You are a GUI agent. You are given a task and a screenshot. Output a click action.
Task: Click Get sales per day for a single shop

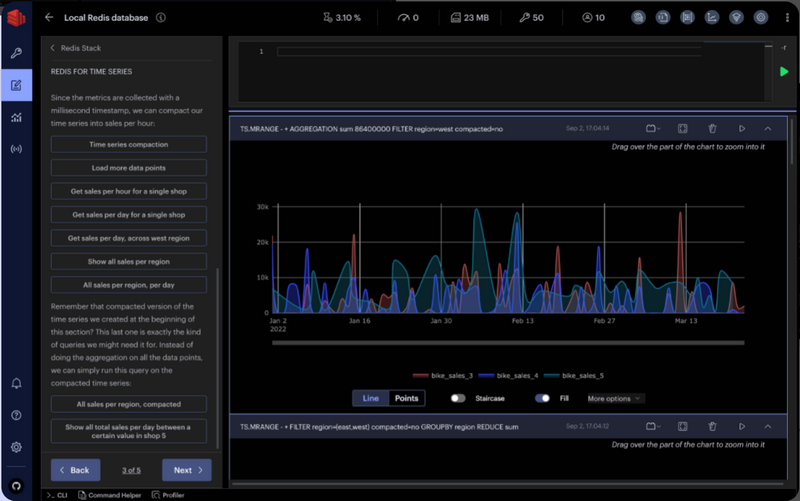point(129,215)
